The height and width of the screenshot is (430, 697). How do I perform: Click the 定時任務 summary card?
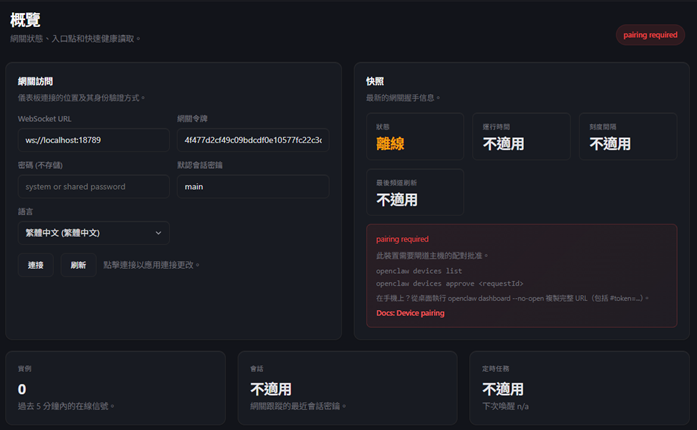[x=579, y=387]
